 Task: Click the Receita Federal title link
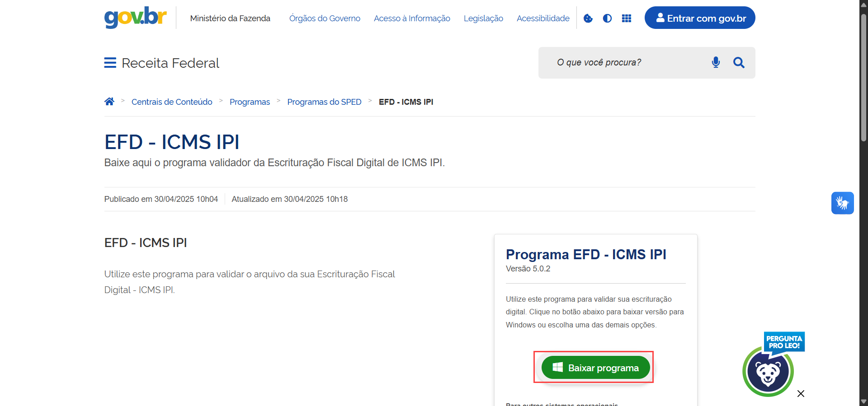170,63
